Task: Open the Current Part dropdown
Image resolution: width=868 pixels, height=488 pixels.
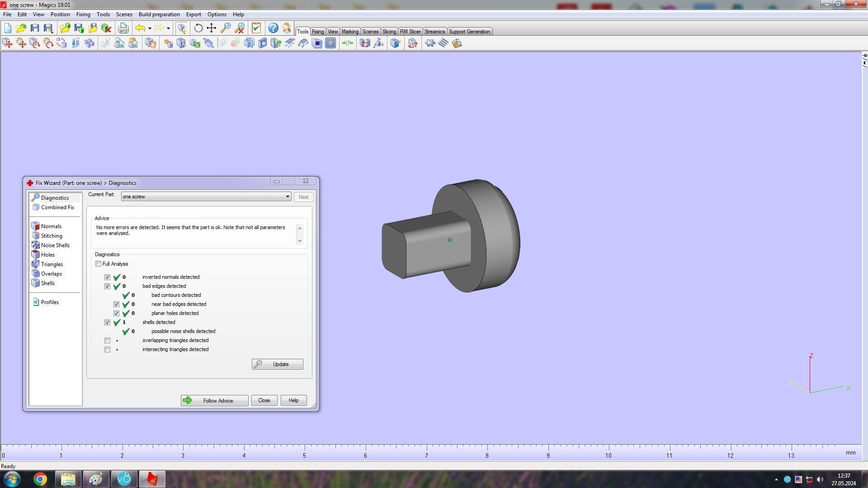Action: click(x=288, y=197)
